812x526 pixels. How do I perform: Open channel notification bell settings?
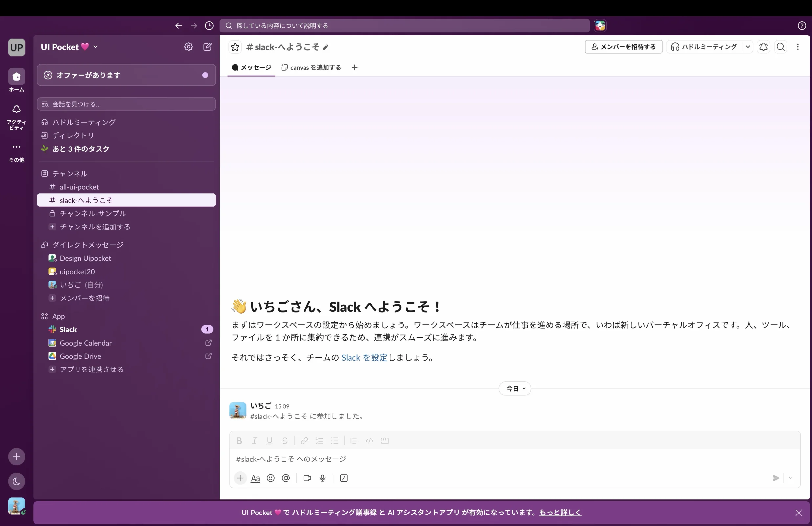pyautogui.click(x=764, y=47)
